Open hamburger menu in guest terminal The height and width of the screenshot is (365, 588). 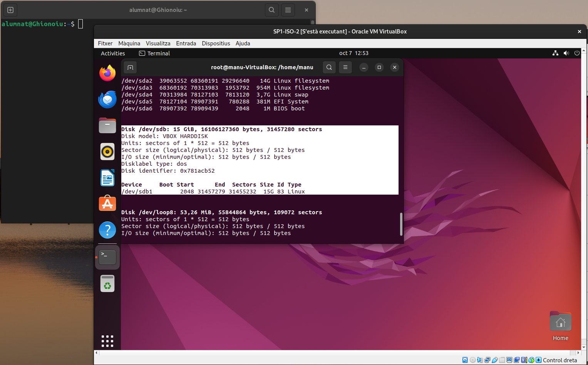click(x=345, y=67)
